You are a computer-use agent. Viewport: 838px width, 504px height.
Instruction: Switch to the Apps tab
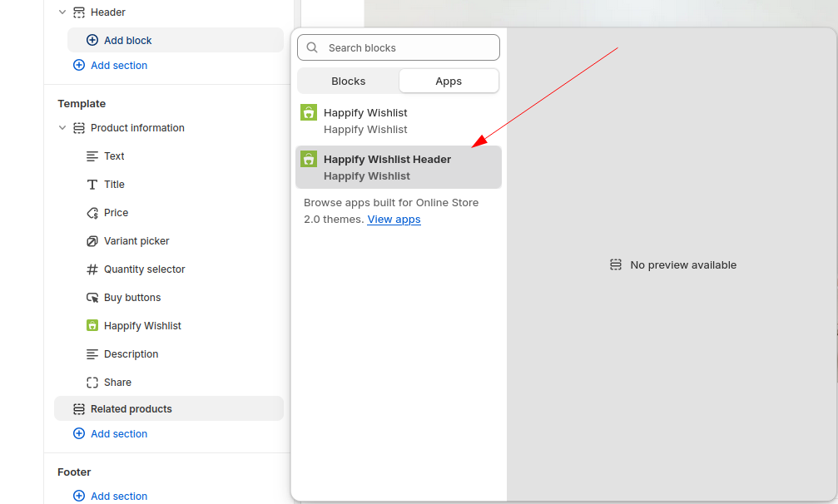449,82
